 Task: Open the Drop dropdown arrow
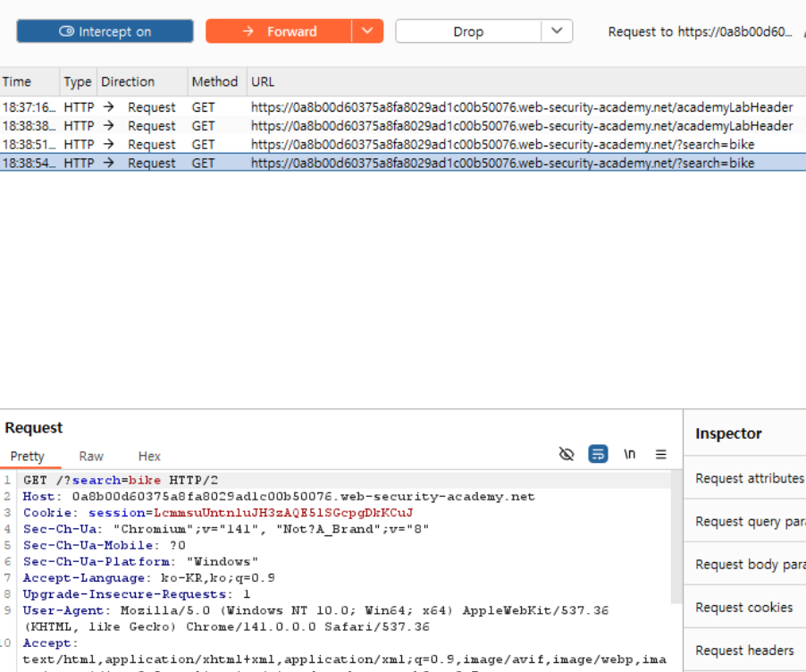[557, 31]
